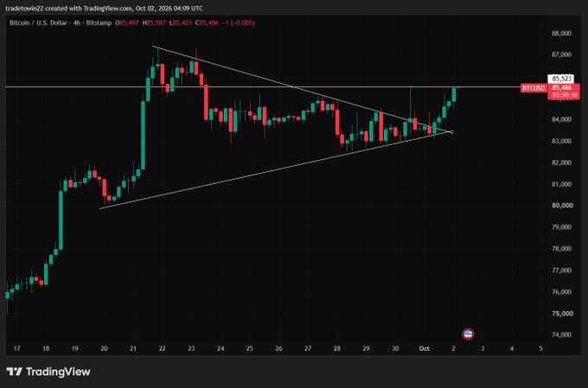Click the 21 date label on time axis
Viewport: 588px width, 388px height.
pos(133,348)
